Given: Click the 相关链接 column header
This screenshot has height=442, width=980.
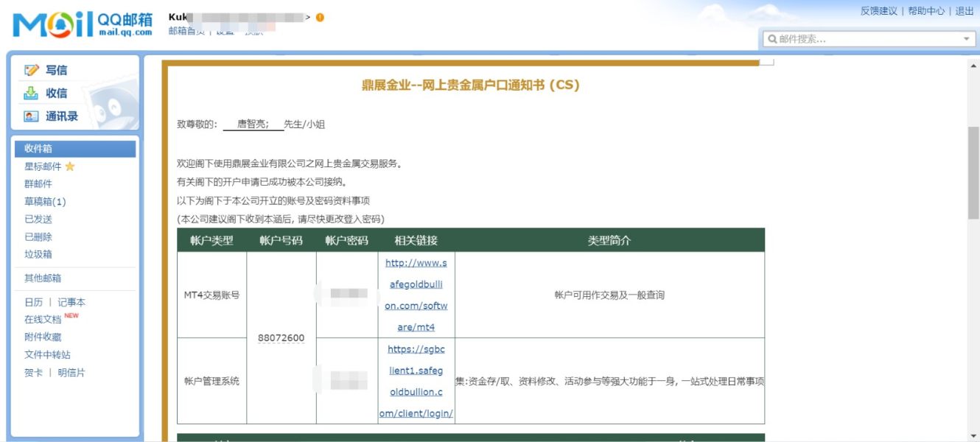Looking at the screenshot, I should coord(416,241).
